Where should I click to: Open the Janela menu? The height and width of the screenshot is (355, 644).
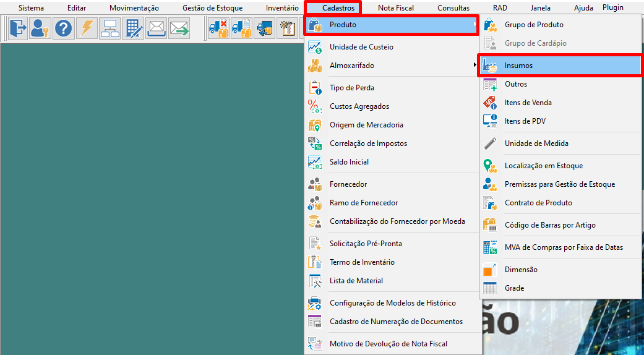541,8
